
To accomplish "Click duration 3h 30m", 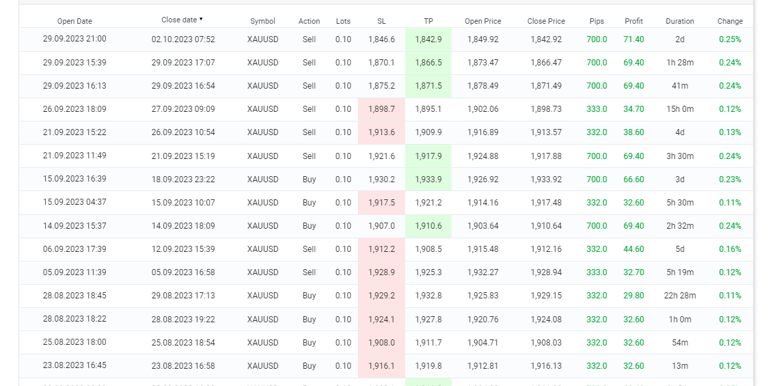I will tap(680, 156).
